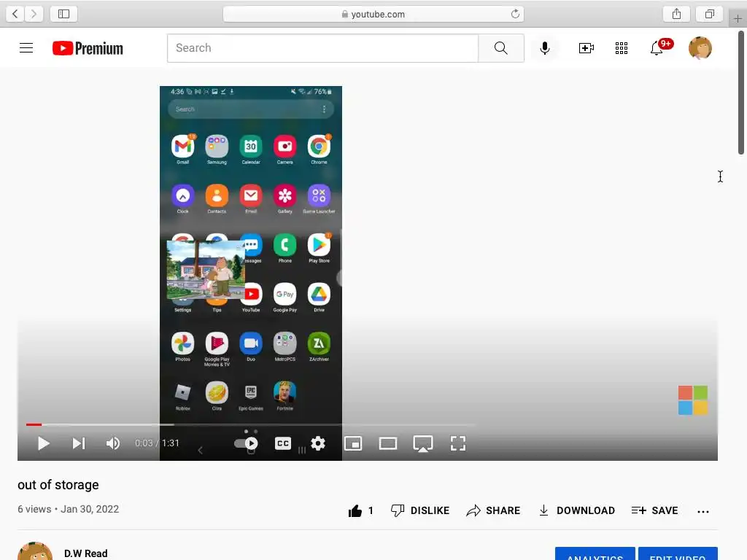Click the DISLIKE button

[419, 510]
